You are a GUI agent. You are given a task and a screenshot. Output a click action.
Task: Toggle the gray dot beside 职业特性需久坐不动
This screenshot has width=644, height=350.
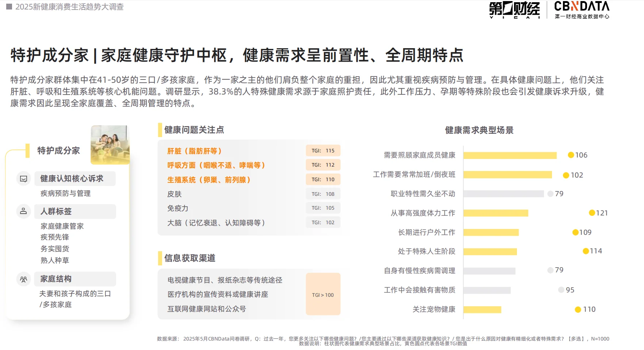(x=549, y=194)
